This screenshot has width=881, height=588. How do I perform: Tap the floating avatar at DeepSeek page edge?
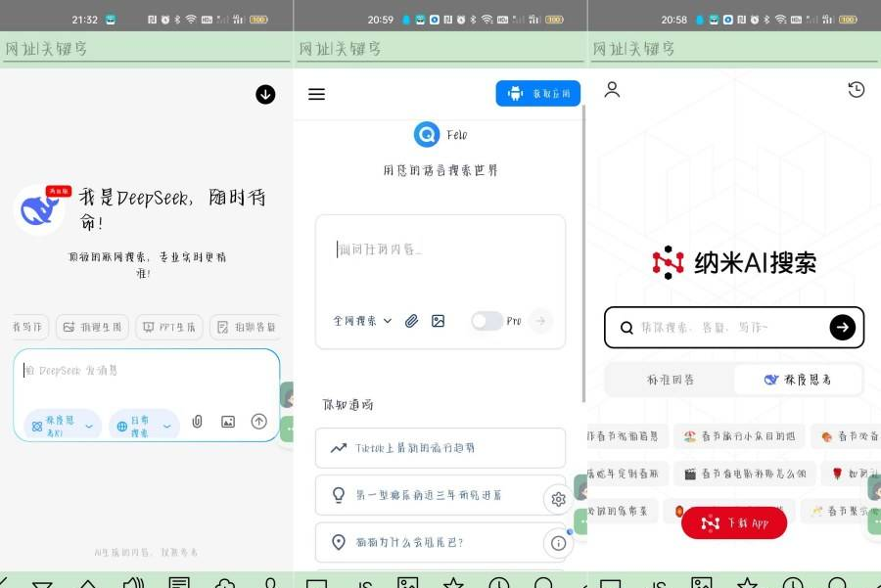point(287,395)
